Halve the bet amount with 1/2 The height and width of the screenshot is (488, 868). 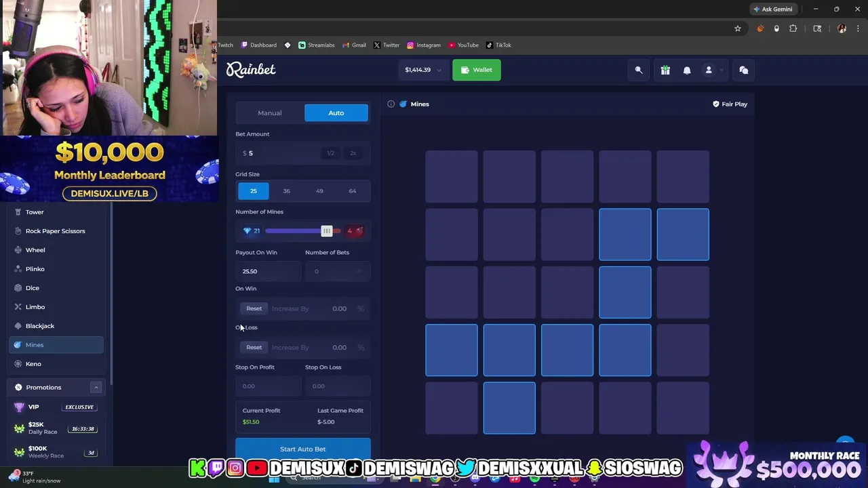(x=330, y=153)
